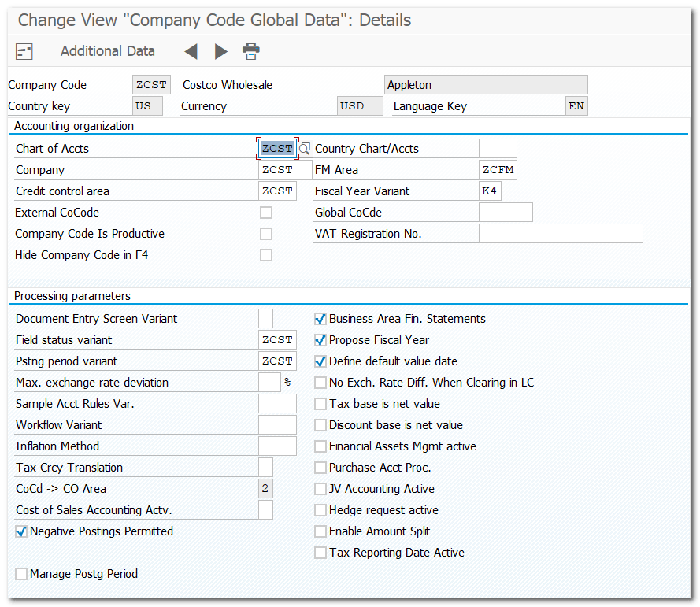Viewport: 700px width, 607px height.
Task: Click Max. exchange rate deviation field
Action: (269, 383)
